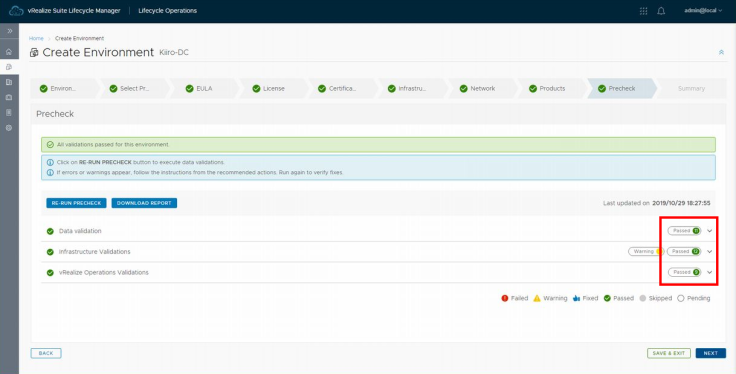Go to the Select Pr... wizard step
Viewport: 736px width, 374px height.
(133, 88)
